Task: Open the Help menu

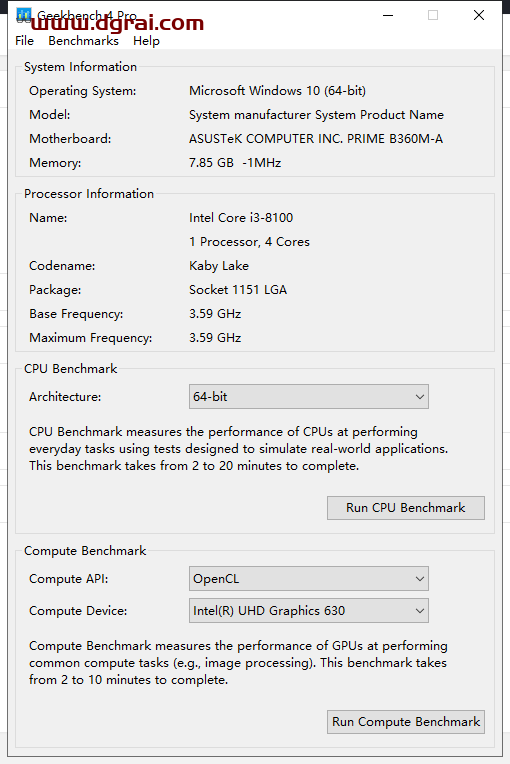Action: coord(146,41)
